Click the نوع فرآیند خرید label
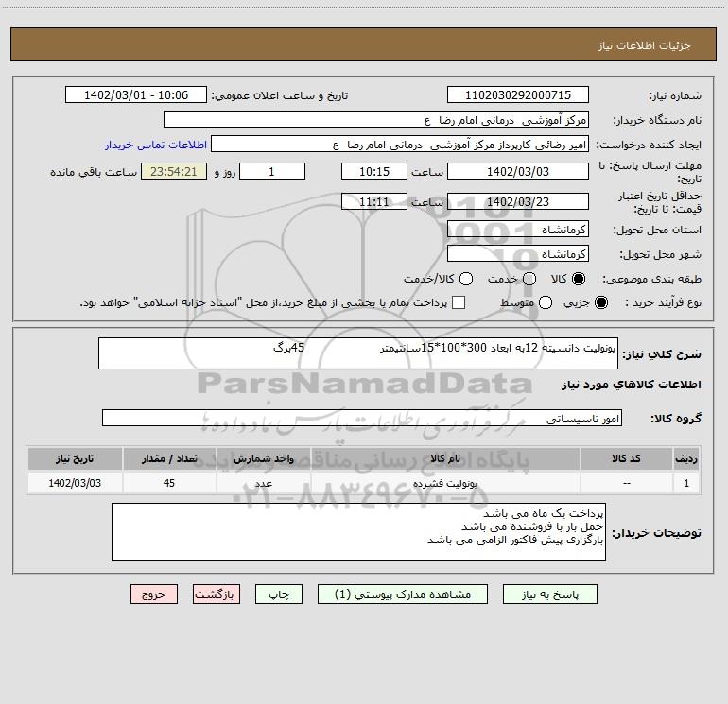 (x=664, y=302)
